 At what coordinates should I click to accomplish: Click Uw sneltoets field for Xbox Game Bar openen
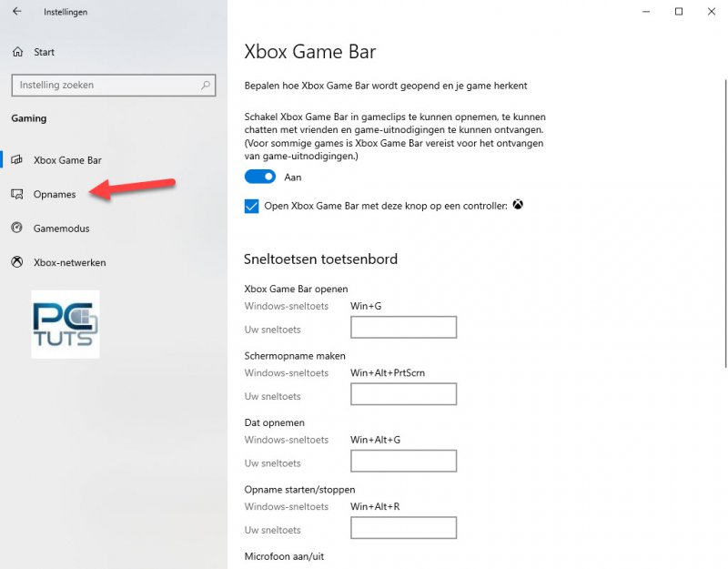coord(403,327)
